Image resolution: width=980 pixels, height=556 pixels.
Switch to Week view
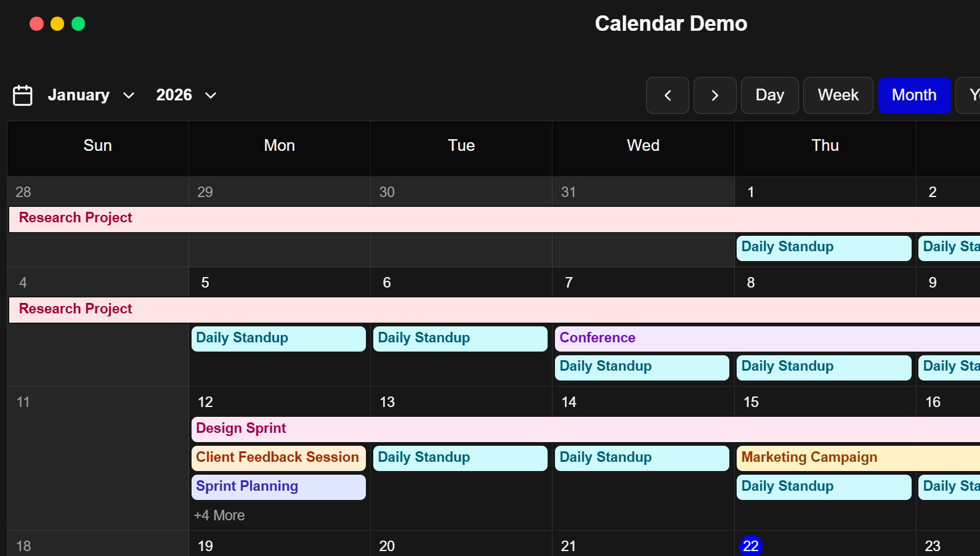(838, 95)
